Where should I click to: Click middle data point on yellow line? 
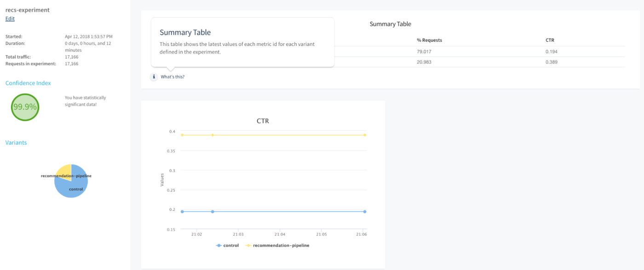tap(213, 135)
